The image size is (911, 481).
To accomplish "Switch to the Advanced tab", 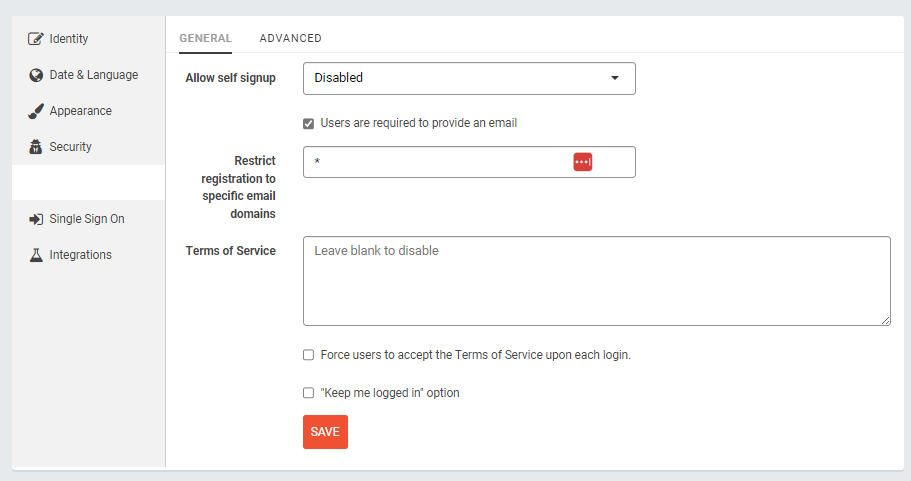I will click(x=290, y=38).
